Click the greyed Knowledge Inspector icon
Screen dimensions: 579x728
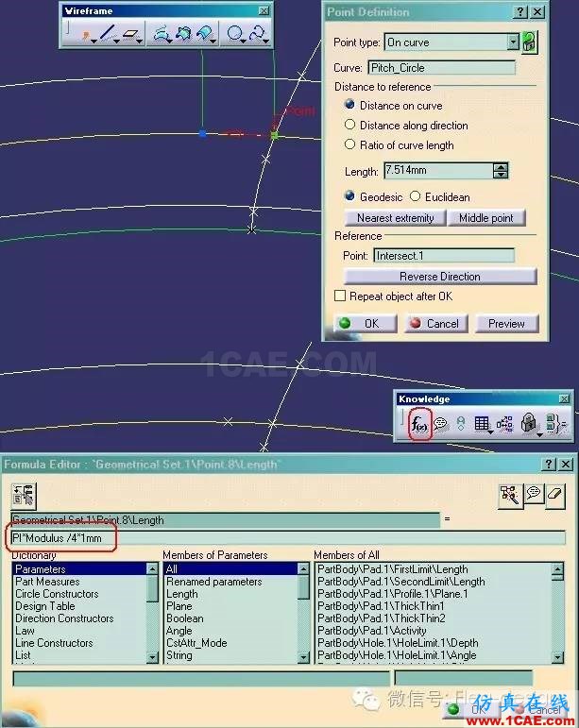(461, 423)
